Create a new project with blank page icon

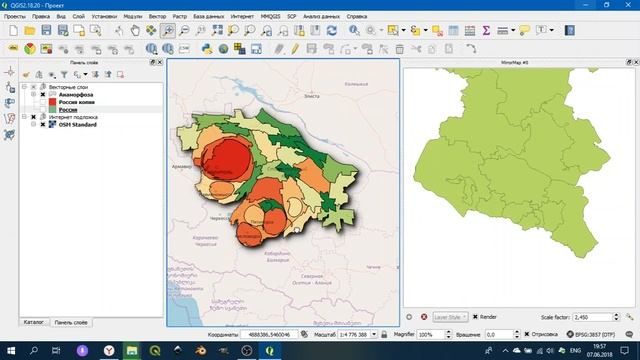pyautogui.click(x=13, y=31)
